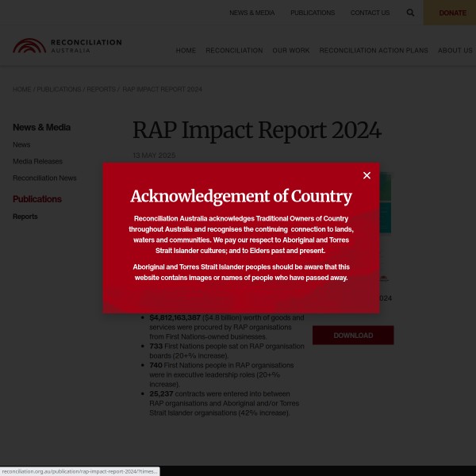Select Reports under Publications sidebar
Screen dimensions: 476x476
(25, 217)
